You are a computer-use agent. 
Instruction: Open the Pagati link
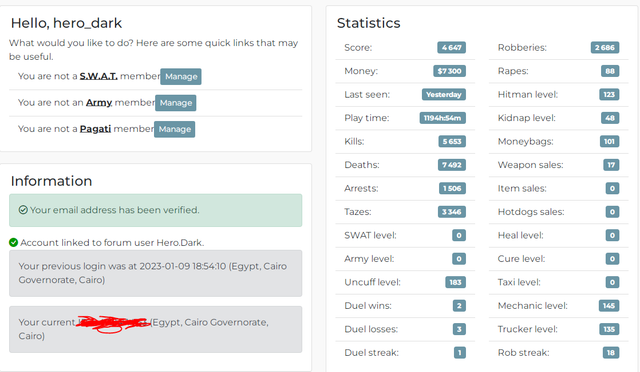click(x=95, y=129)
